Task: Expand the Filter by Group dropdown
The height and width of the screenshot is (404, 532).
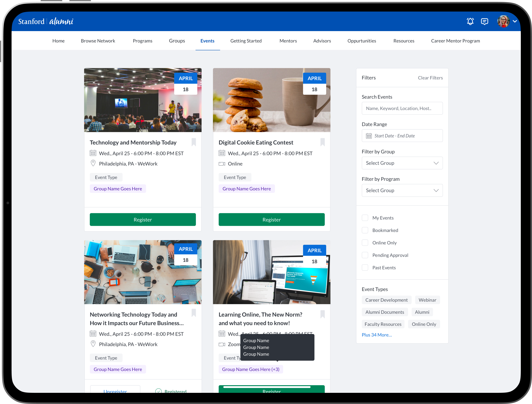Action: click(x=402, y=163)
